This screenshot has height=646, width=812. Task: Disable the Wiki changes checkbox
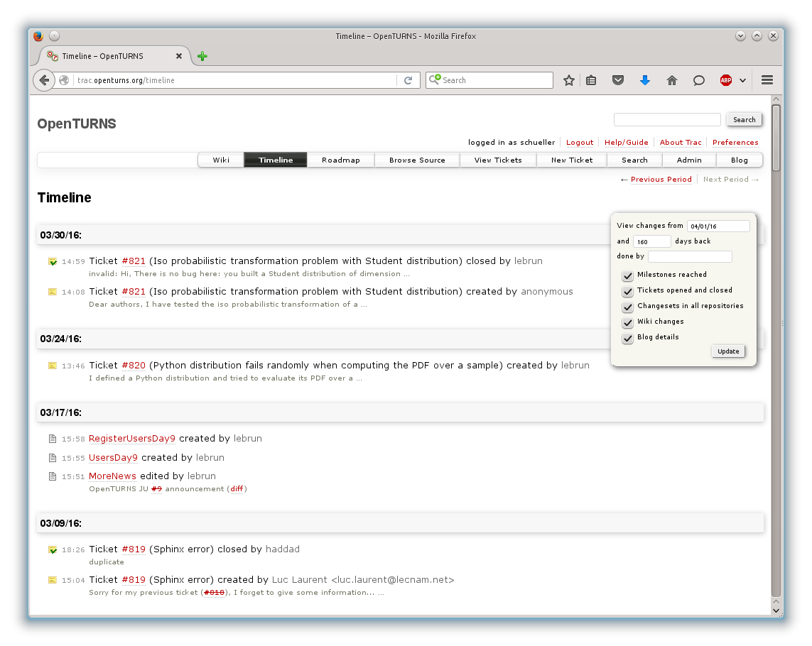(627, 322)
